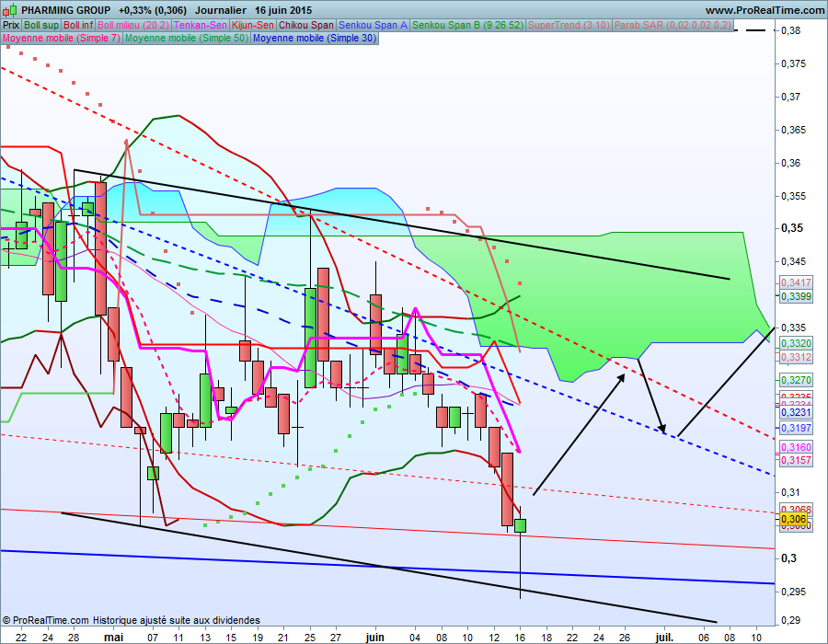828x644 pixels.
Task: Click the 0,31 price axis value
Action: [x=790, y=492]
